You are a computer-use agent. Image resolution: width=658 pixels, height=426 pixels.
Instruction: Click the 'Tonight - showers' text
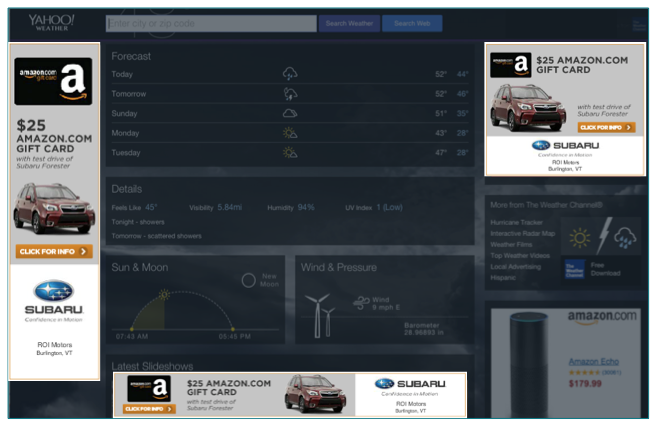click(138, 222)
